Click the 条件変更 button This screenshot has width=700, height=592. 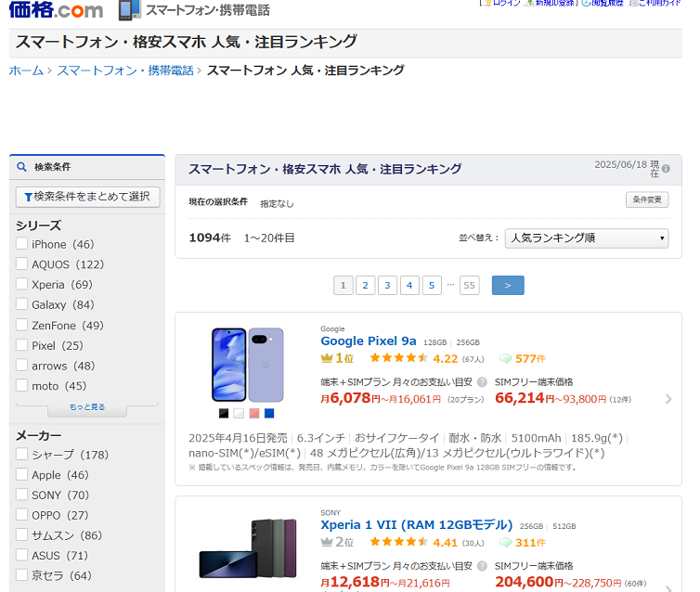[x=647, y=199]
